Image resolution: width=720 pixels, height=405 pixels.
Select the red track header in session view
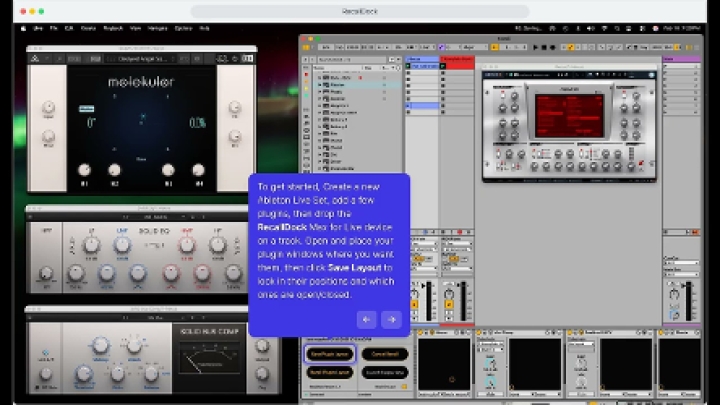pyautogui.click(x=457, y=59)
